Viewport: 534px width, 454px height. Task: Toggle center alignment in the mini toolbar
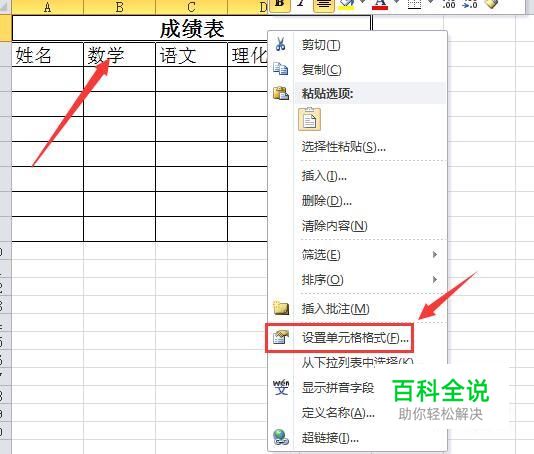pos(323,5)
